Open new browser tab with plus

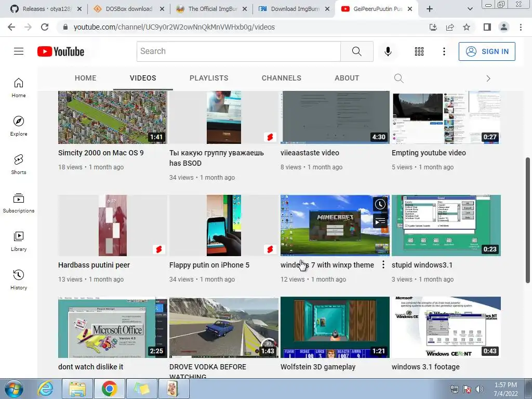430,9
